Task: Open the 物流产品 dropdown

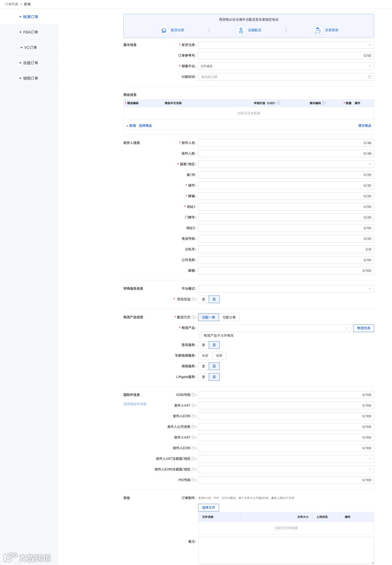Action: pyautogui.click(x=274, y=328)
